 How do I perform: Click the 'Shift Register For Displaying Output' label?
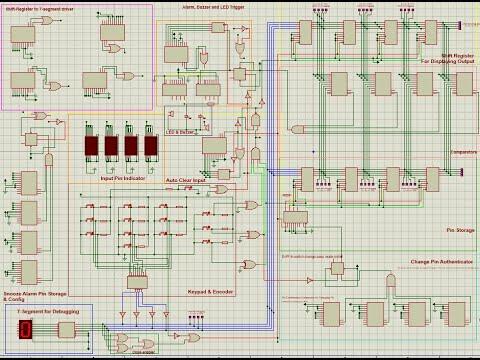pos(448,59)
